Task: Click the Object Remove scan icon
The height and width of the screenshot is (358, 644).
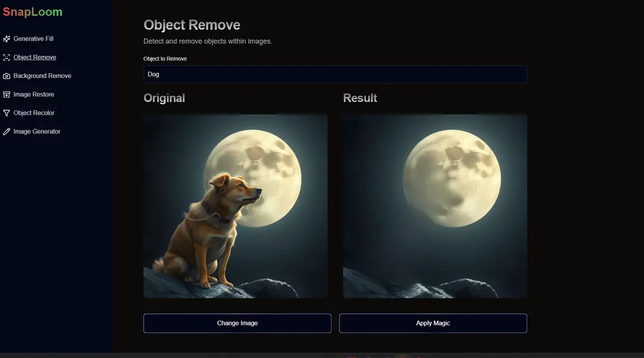Action: point(7,58)
